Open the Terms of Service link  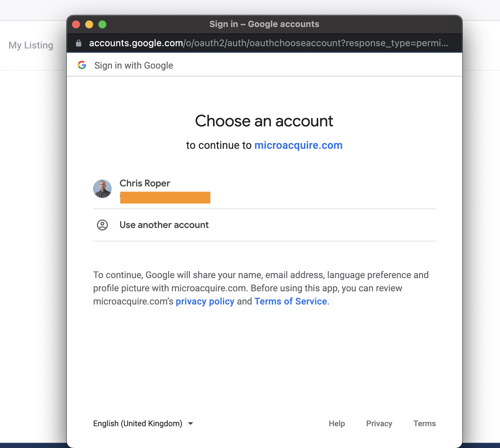point(291,302)
